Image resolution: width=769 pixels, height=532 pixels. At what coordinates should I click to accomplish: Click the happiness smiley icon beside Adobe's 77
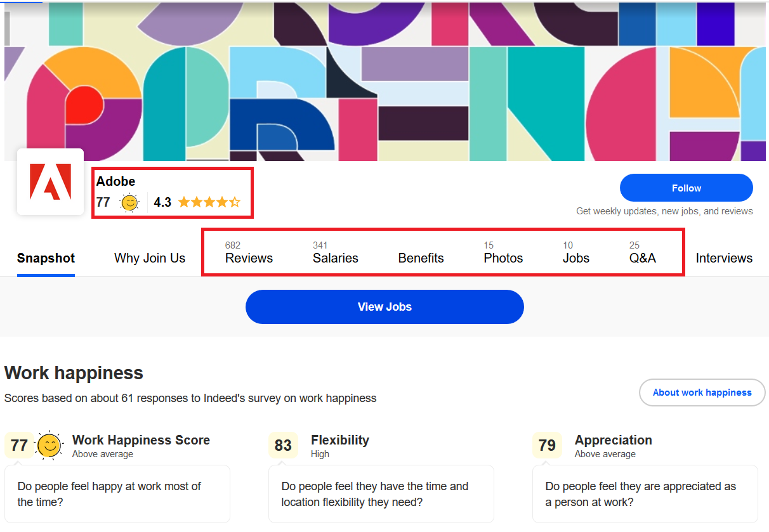(129, 203)
